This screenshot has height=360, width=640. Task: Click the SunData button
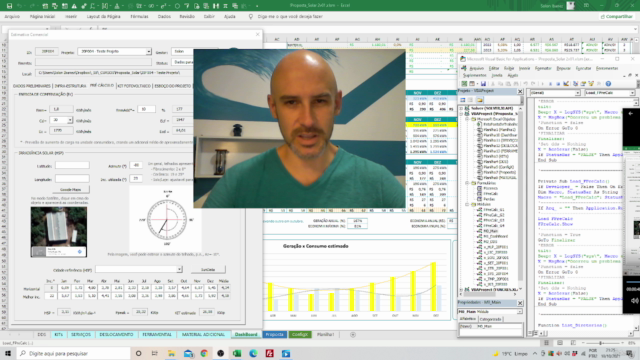[x=208, y=270]
